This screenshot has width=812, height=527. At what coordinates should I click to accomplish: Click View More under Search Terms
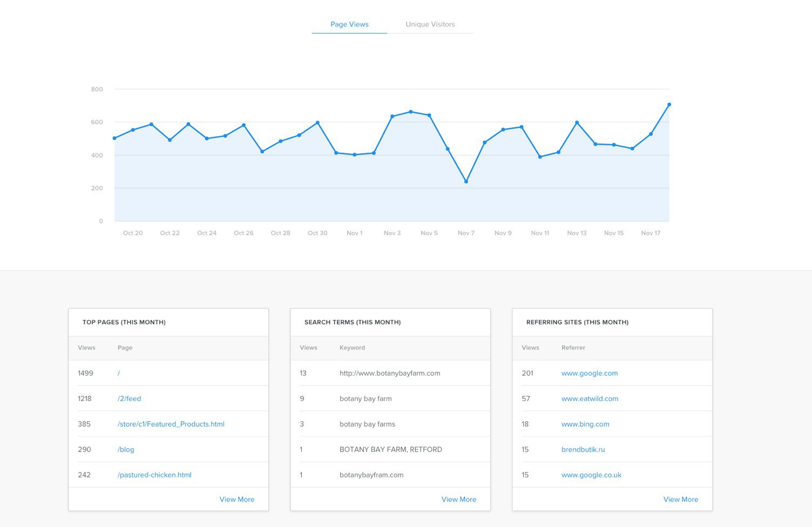click(x=459, y=499)
